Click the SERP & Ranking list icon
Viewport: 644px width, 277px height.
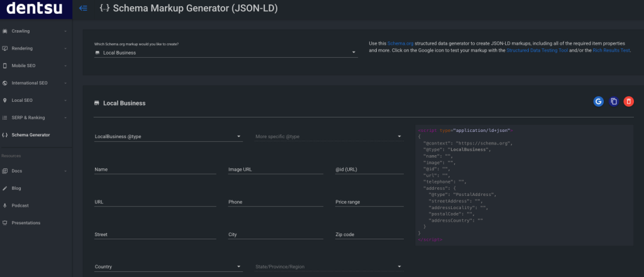pos(4,117)
